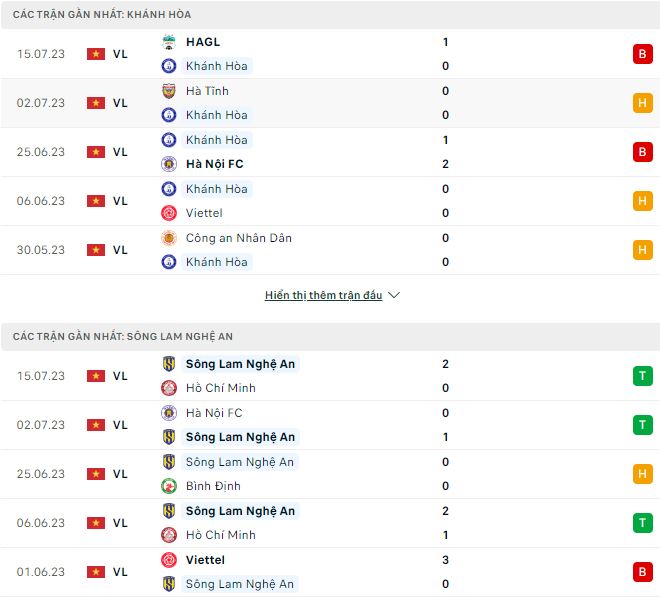Select Các trận gần nhất: Sông Lam Nghệ An header
This screenshot has height=599, width=660.
[123, 337]
